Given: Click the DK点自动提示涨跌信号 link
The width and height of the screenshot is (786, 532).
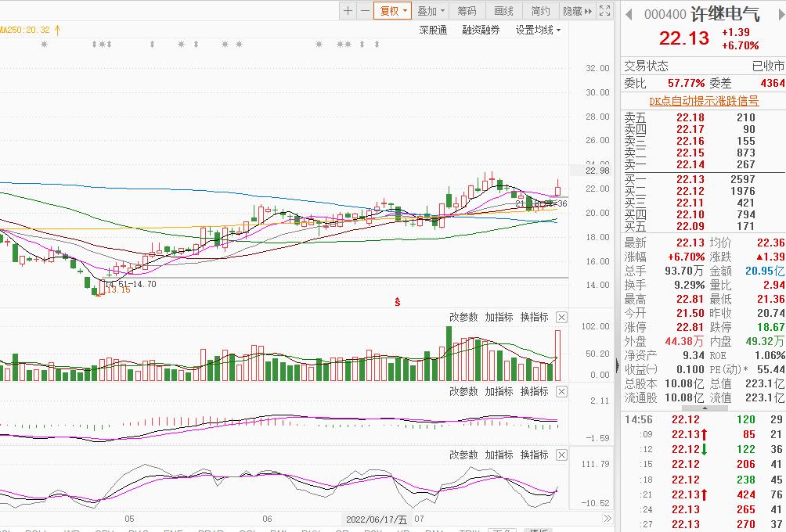Looking at the screenshot, I should [704, 101].
